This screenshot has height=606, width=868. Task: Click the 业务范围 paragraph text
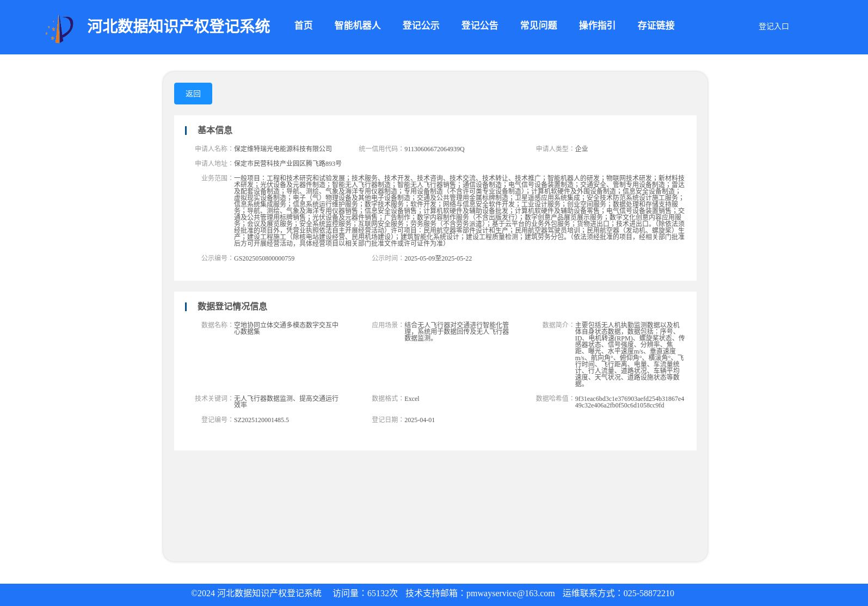[459, 211]
